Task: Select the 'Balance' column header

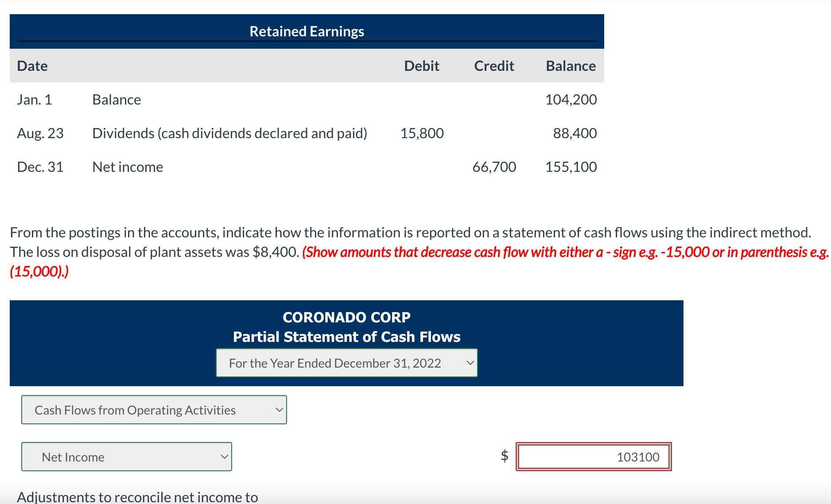Action: click(571, 66)
